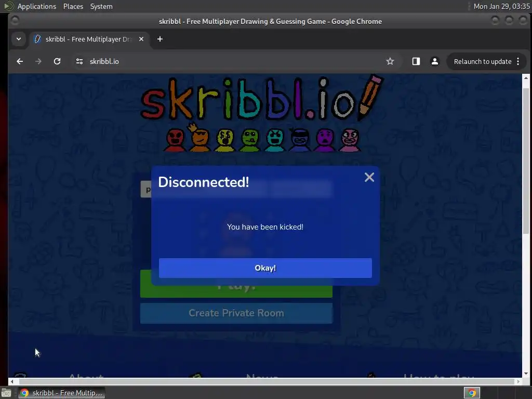Viewport: 532px width, 399px height.
Task: Click Create Private Room button
Action: pos(236,313)
